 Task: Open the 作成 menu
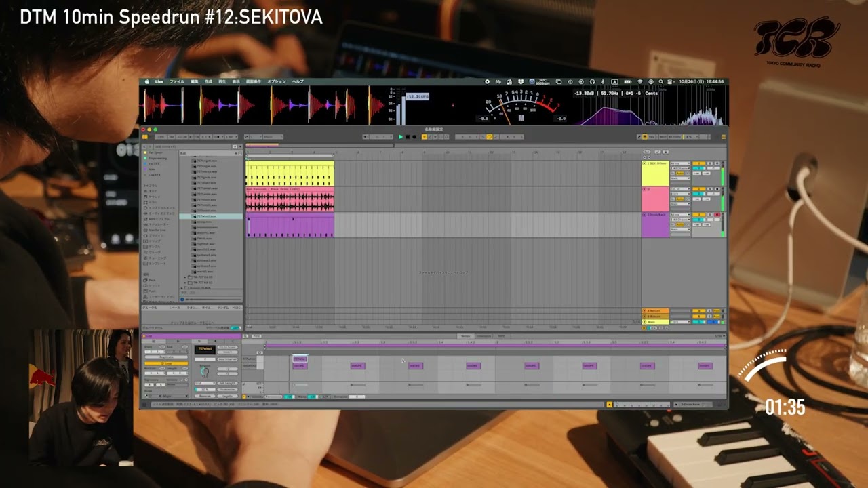[209, 81]
